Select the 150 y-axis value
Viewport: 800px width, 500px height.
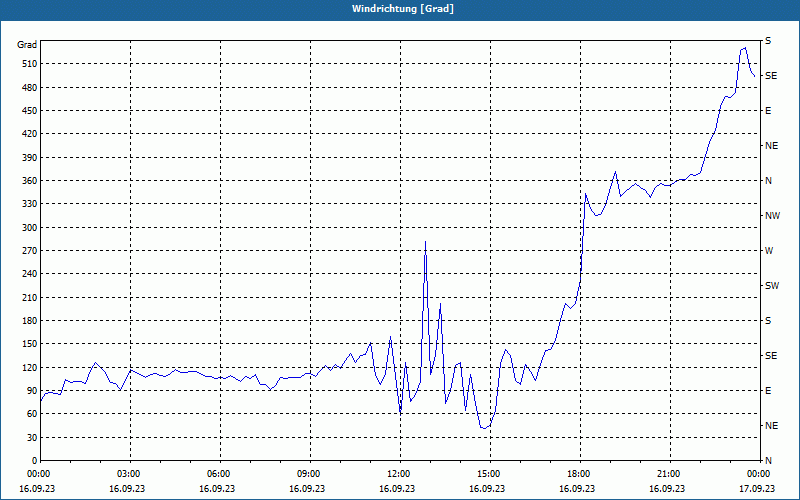point(28,343)
